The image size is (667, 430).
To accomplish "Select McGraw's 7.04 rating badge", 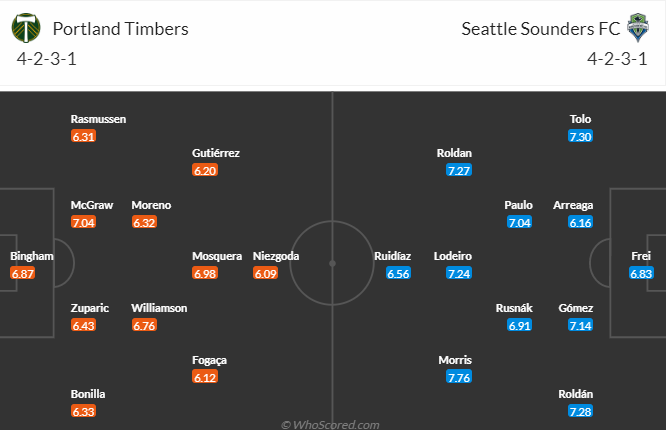I will 83,222.
